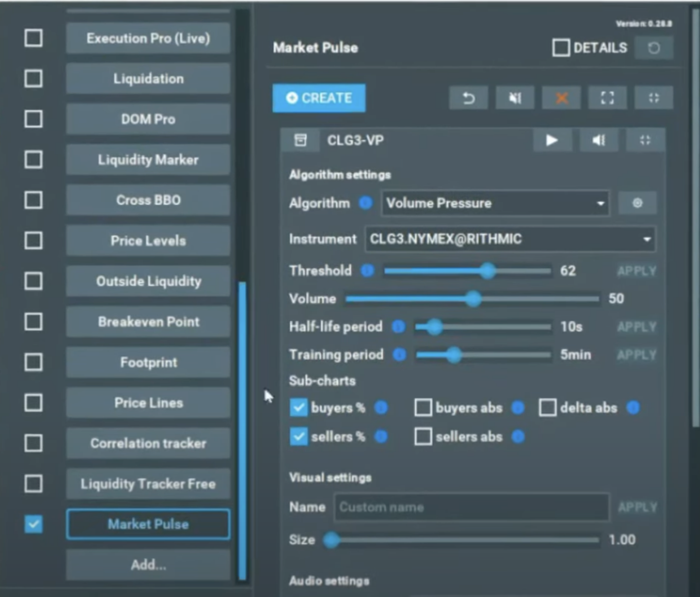This screenshot has height=597, width=700.
Task: Click the undo arrow icon in toolbar
Action: (x=468, y=98)
